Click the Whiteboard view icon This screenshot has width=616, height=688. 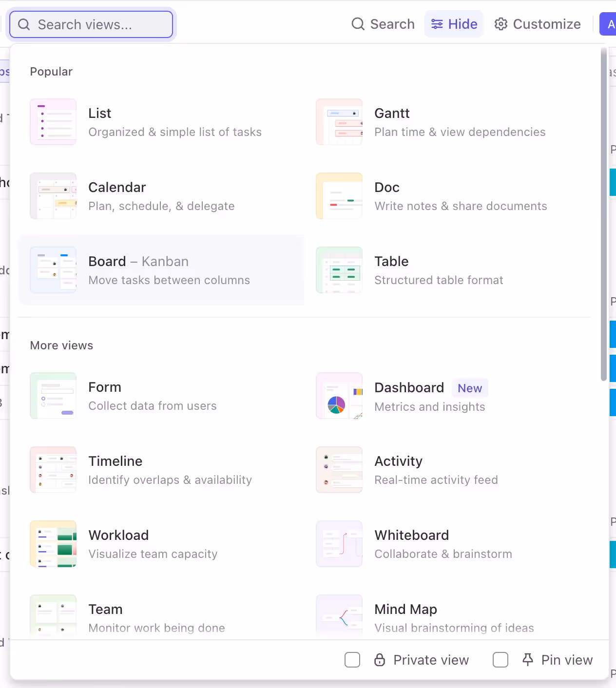[339, 544]
